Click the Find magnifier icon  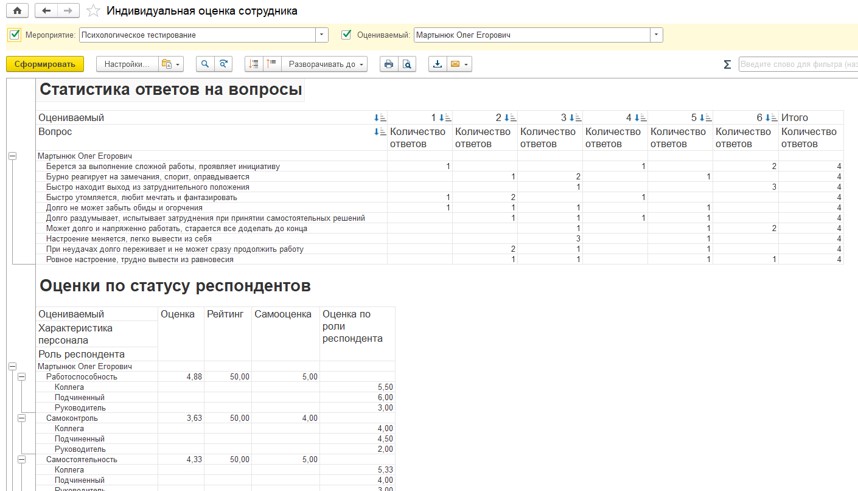pos(205,64)
